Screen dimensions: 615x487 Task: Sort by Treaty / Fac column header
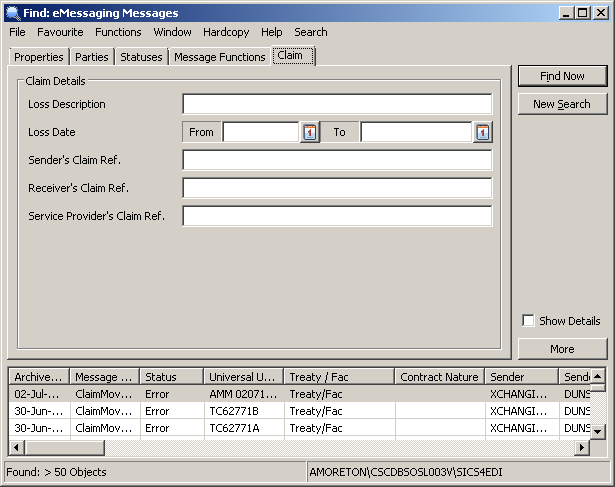[339, 377]
